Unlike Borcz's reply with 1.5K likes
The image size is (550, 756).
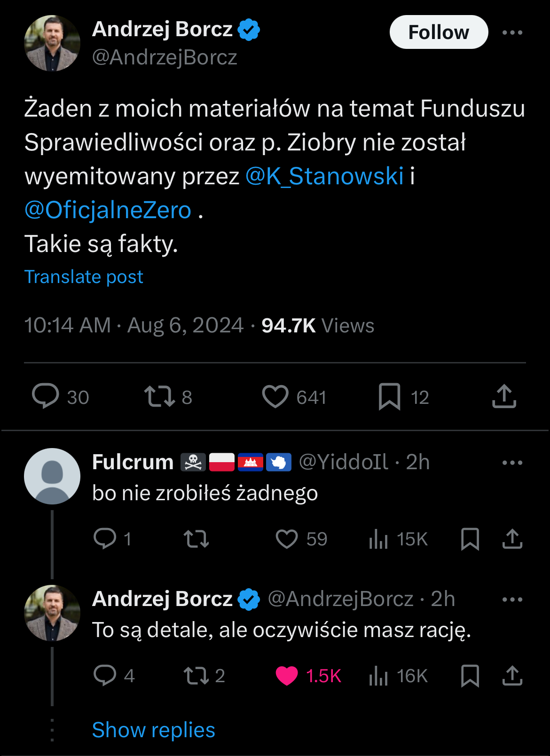click(x=287, y=676)
